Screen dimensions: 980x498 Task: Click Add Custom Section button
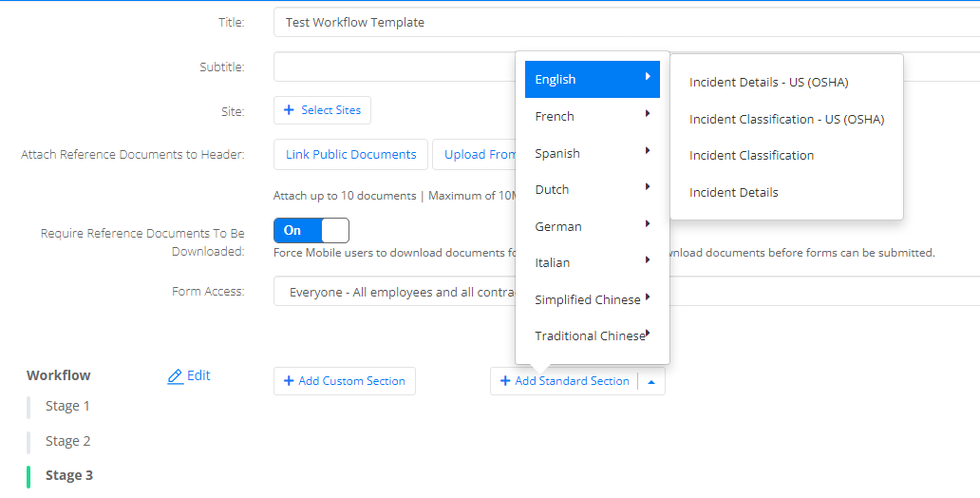[345, 381]
